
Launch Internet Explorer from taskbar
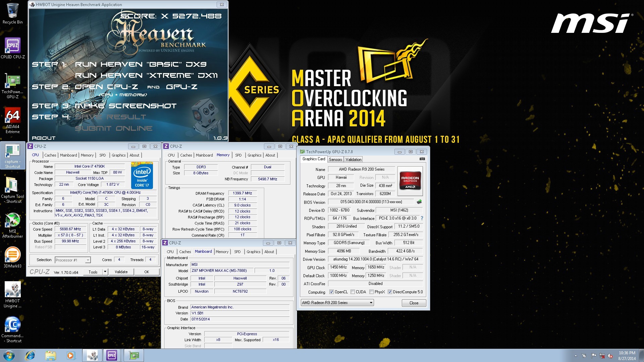click(30, 355)
